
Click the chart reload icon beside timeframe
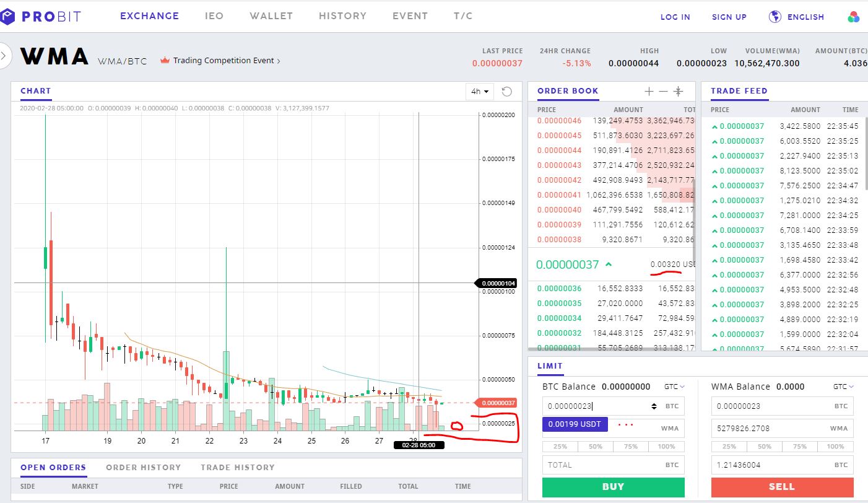(506, 91)
